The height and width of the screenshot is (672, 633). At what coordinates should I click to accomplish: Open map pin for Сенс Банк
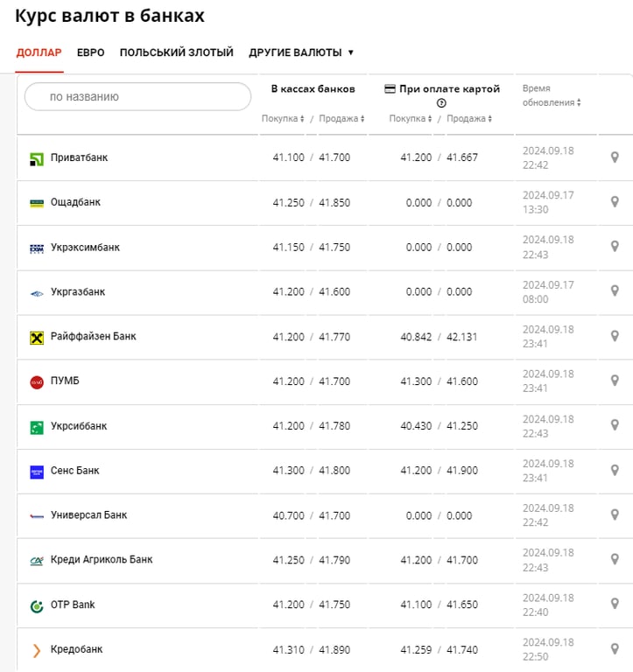tap(615, 471)
